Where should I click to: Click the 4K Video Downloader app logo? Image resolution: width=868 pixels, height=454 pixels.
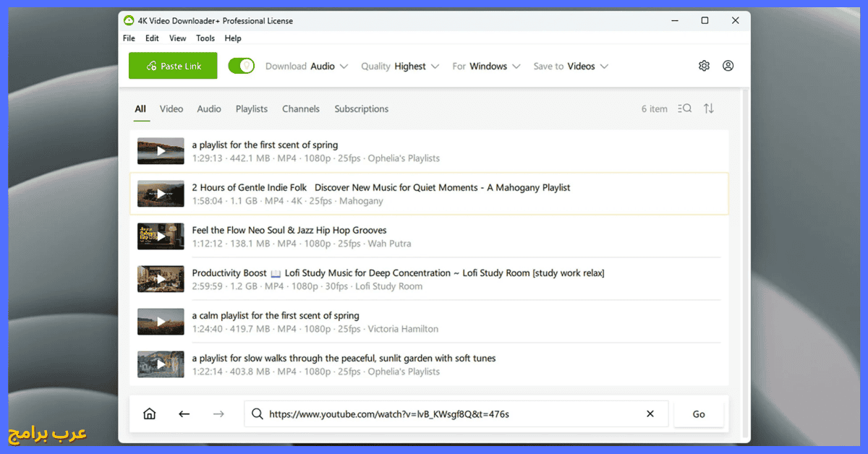click(129, 21)
